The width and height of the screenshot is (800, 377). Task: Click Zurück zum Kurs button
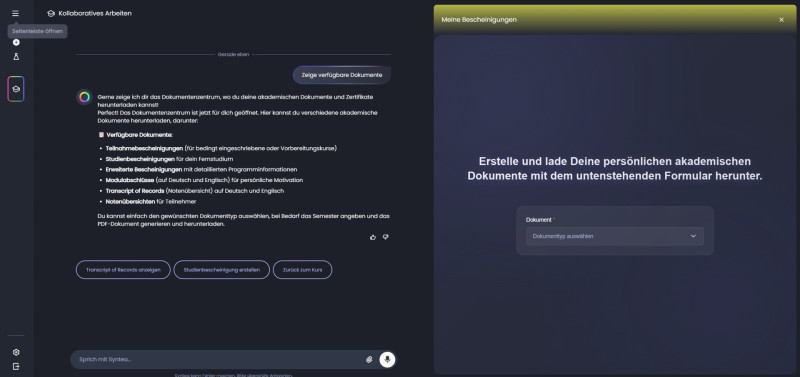303,270
